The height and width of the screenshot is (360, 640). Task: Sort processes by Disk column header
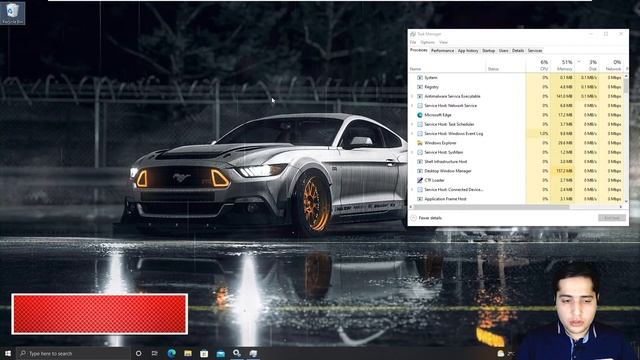coord(587,65)
